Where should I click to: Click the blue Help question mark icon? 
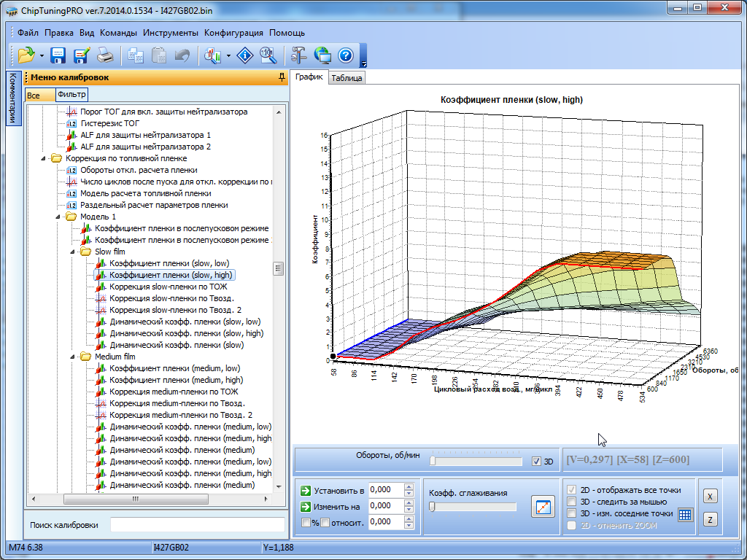(x=345, y=55)
